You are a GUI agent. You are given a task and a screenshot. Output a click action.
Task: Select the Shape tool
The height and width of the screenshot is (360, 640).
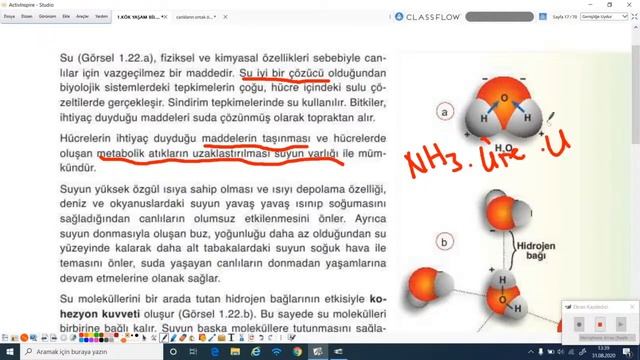(202, 338)
